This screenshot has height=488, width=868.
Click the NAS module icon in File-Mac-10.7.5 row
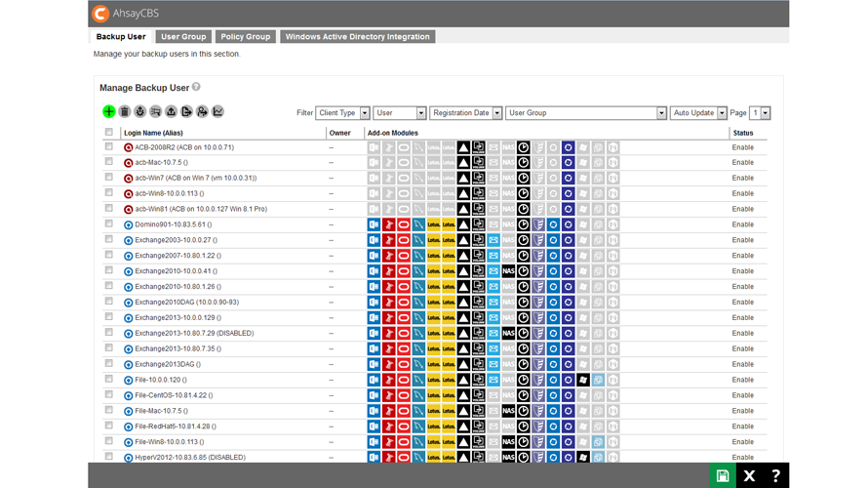pos(508,411)
